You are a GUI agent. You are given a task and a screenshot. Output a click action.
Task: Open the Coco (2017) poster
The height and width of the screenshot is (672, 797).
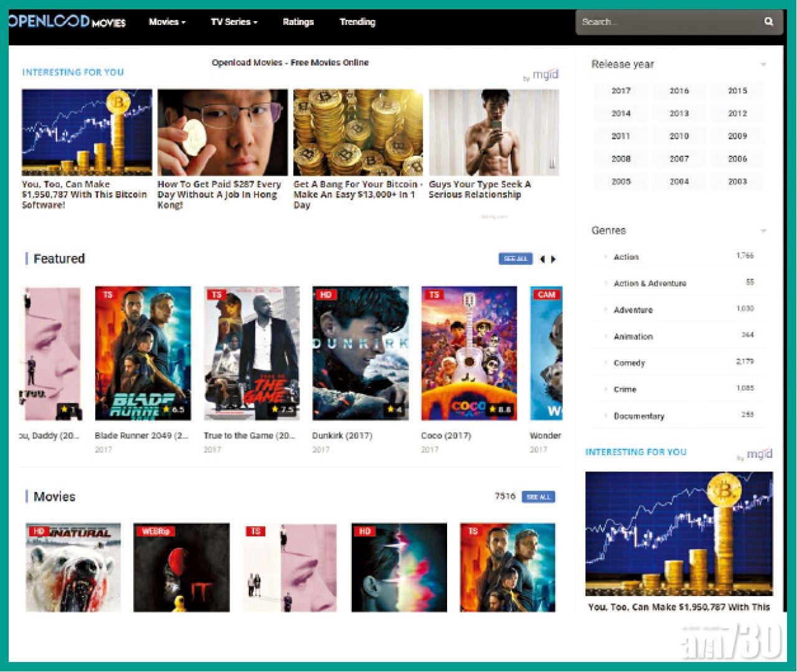(x=469, y=353)
